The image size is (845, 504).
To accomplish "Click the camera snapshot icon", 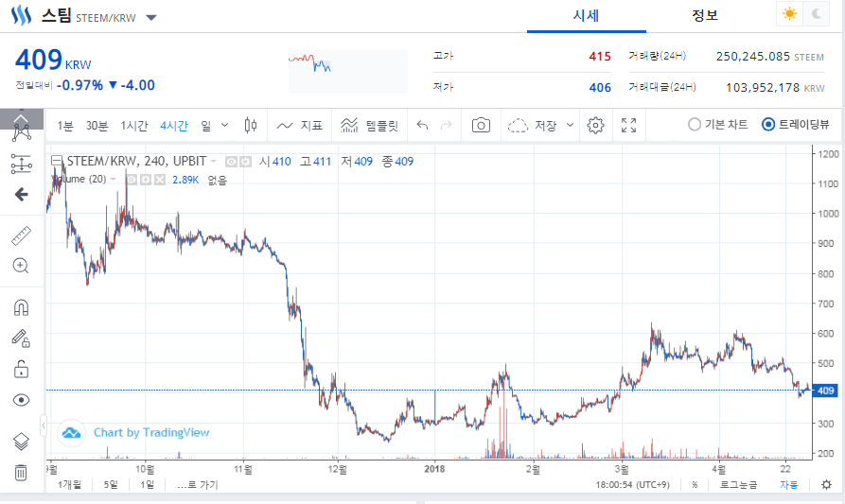I will [x=481, y=125].
